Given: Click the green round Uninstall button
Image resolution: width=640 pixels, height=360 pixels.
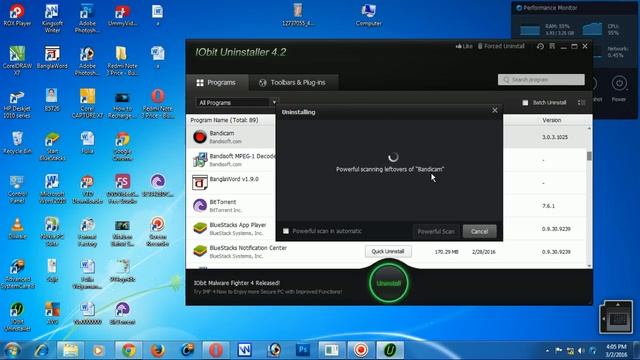Looking at the screenshot, I should pos(389,283).
